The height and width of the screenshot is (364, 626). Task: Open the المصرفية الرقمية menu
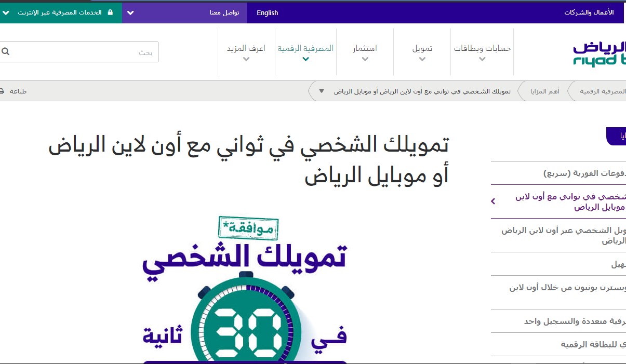point(305,48)
